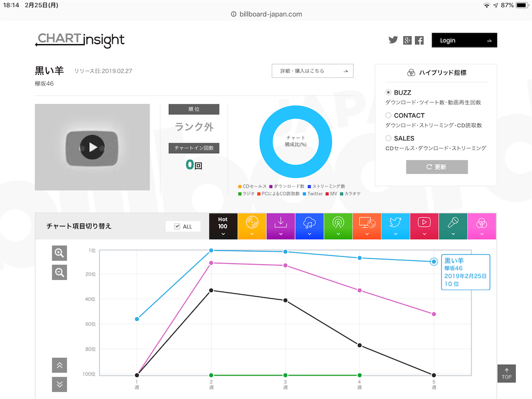Open the Twitter share icon in header
The width and height of the screenshot is (532, 399).
pyautogui.click(x=393, y=40)
